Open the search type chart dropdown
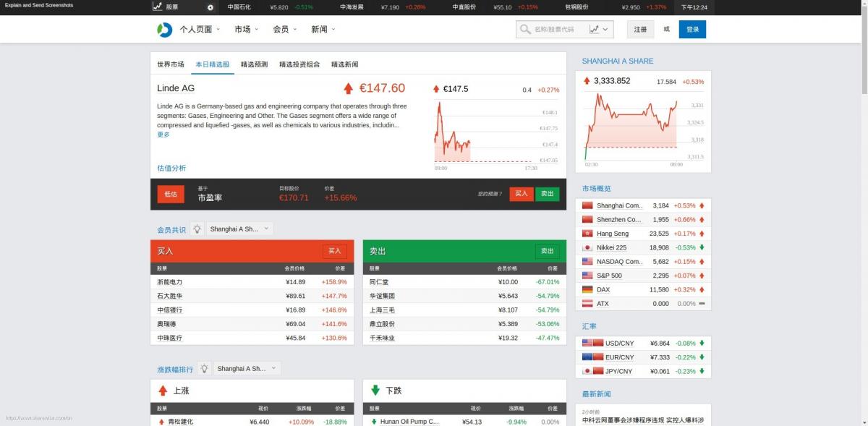 point(598,30)
